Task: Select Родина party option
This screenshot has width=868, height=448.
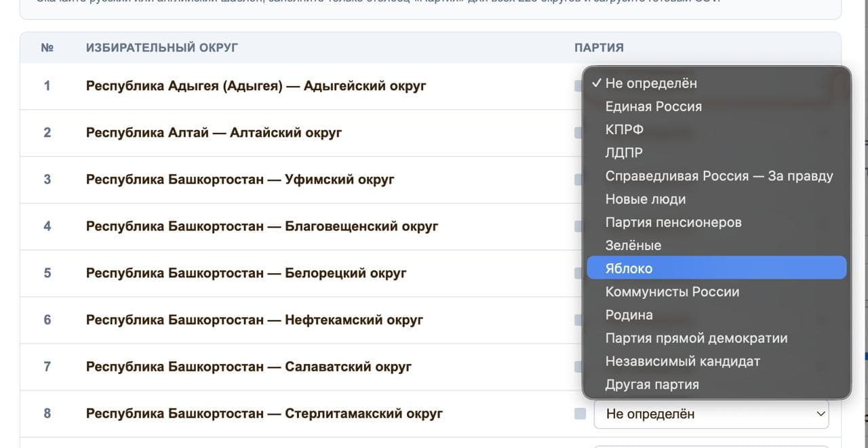Action: coord(717,315)
